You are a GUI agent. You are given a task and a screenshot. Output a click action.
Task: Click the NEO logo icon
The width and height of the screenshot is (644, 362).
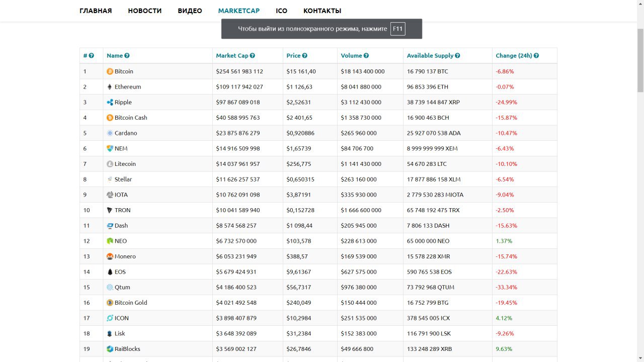click(110, 241)
